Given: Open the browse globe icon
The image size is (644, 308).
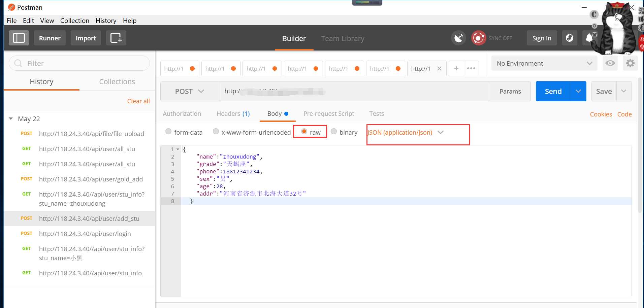Looking at the screenshot, I should point(570,38).
